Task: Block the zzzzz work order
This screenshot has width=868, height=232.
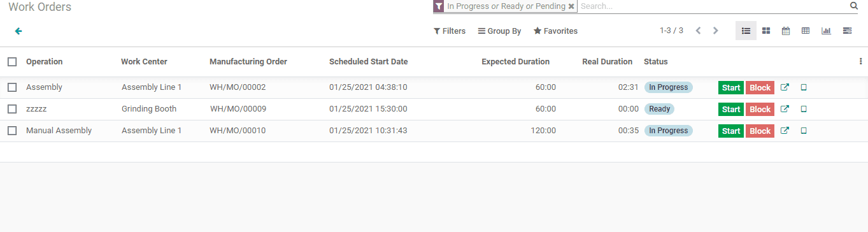Action: point(760,109)
